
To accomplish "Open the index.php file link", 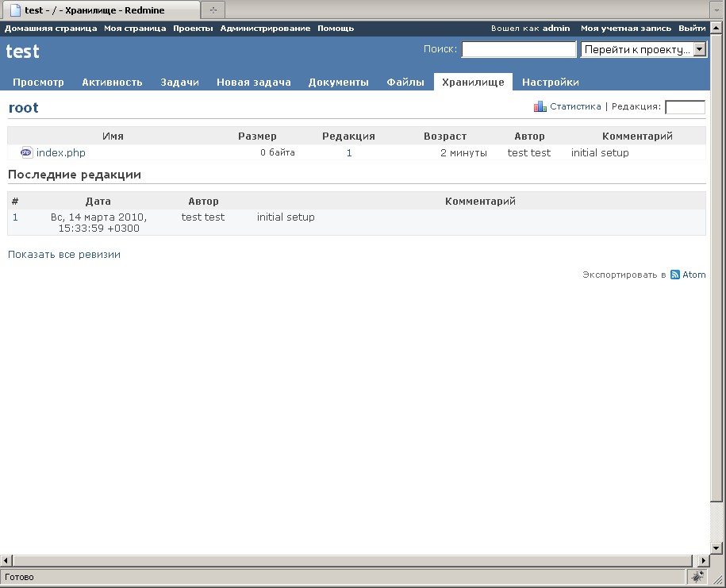I will (60, 153).
